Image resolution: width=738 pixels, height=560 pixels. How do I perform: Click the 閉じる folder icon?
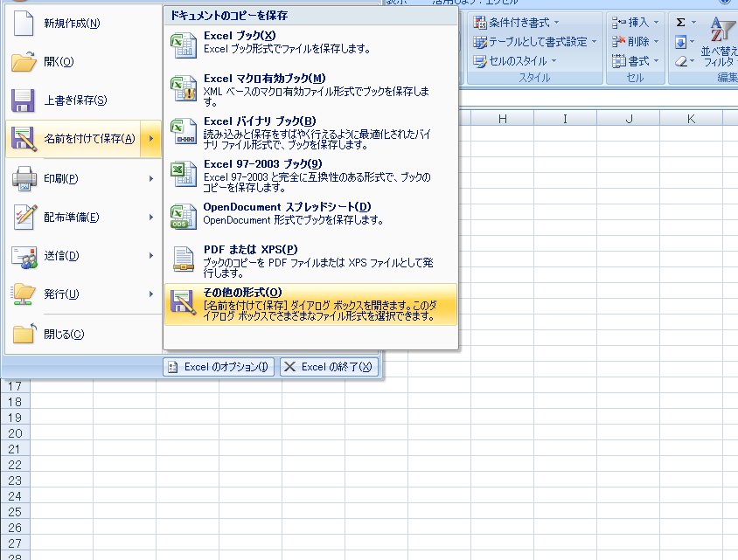[24, 333]
